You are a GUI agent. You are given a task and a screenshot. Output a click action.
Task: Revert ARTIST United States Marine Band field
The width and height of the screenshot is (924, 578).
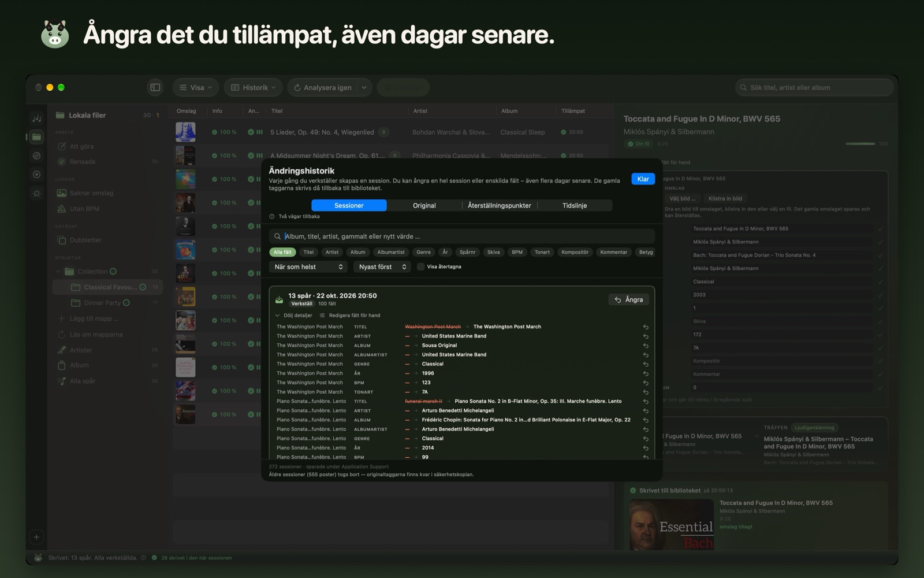coord(646,336)
